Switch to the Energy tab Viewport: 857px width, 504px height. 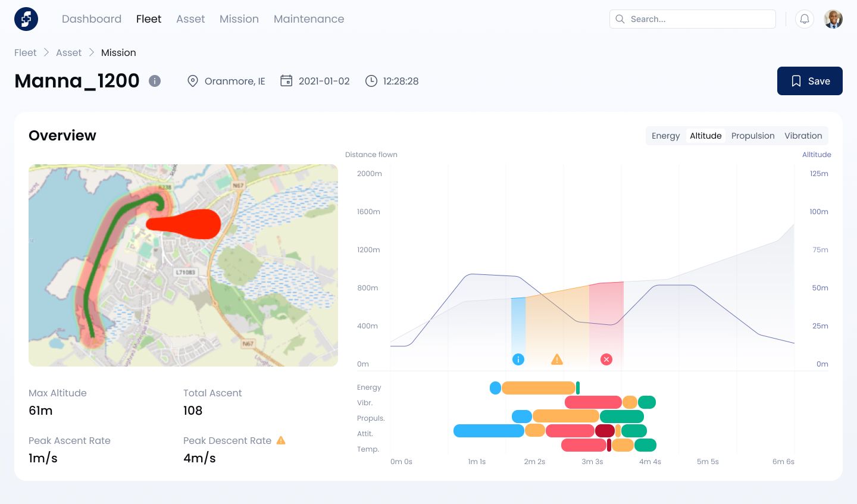[x=665, y=135]
